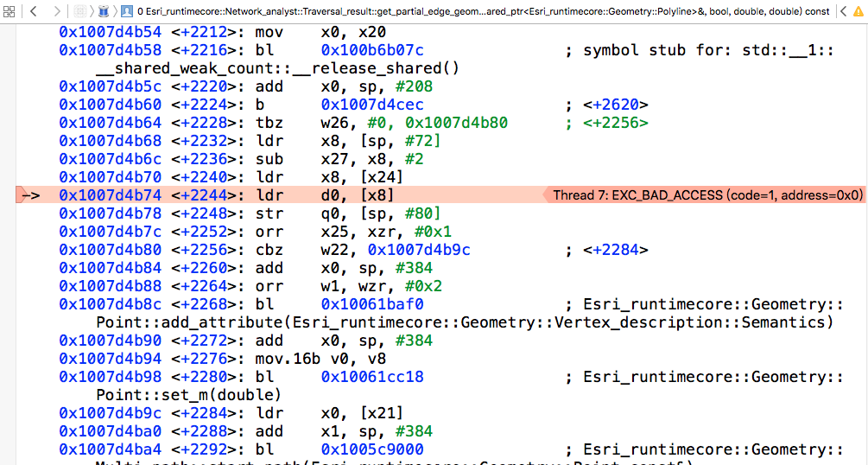Open the related items grid menu
Image resolution: width=868 pixels, height=465 pixels.
(x=9, y=10)
